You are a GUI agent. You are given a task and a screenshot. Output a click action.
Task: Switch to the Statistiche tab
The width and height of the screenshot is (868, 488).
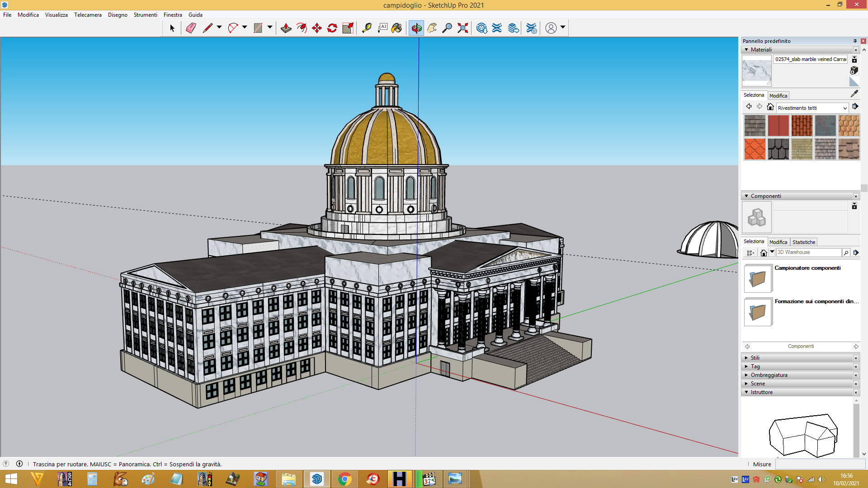pos(803,242)
